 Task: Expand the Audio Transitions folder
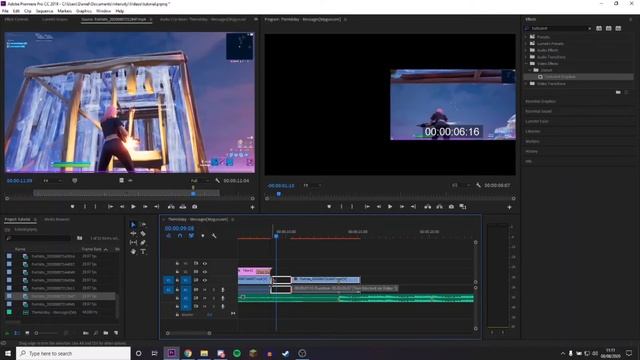tap(527, 57)
